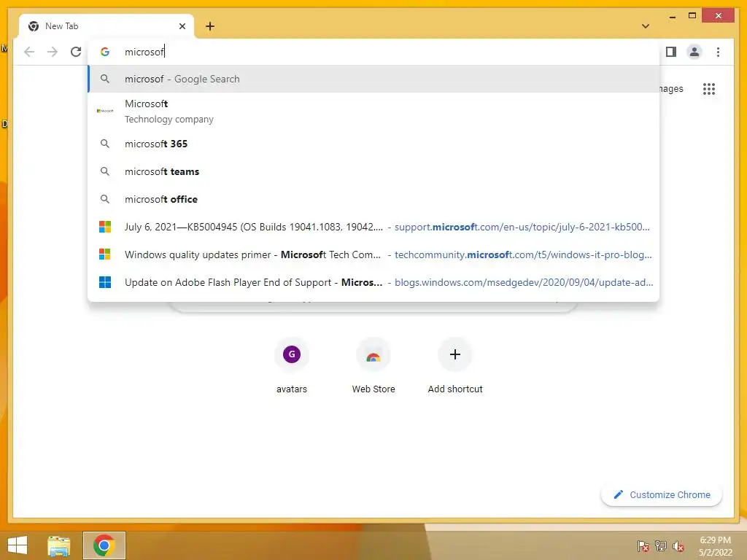747x560 pixels.
Task: Select the 'microsof - Google Search' suggestion
Action: coord(374,79)
